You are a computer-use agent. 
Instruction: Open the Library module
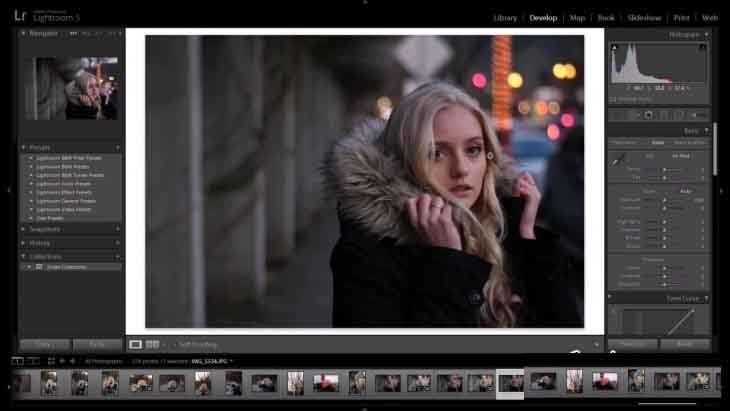(x=506, y=17)
